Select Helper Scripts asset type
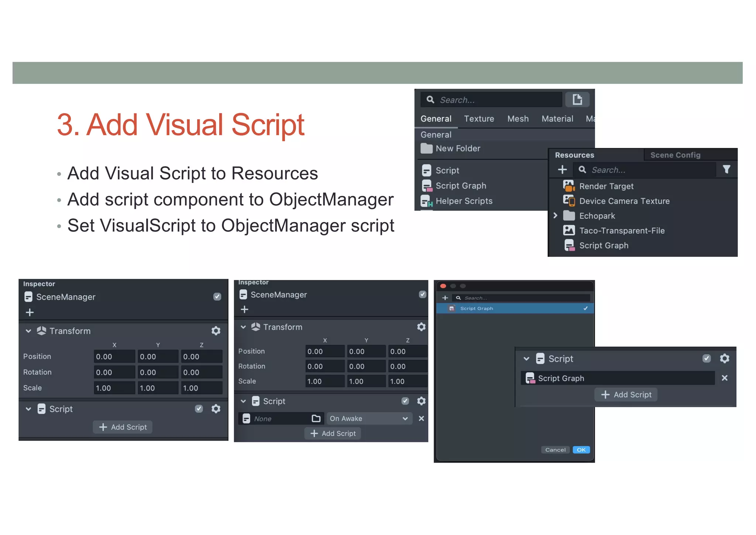Viewport: 756px width, 535px height. click(x=457, y=201)
